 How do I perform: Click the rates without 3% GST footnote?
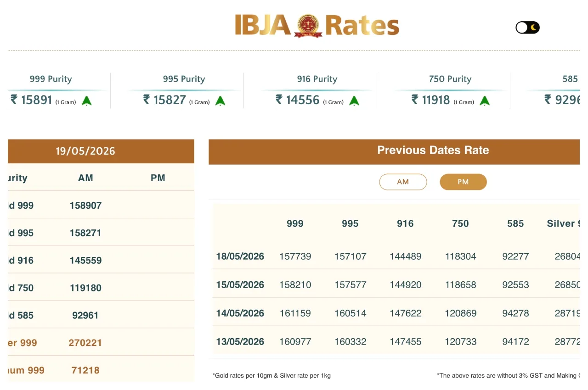tap(508, 375)
